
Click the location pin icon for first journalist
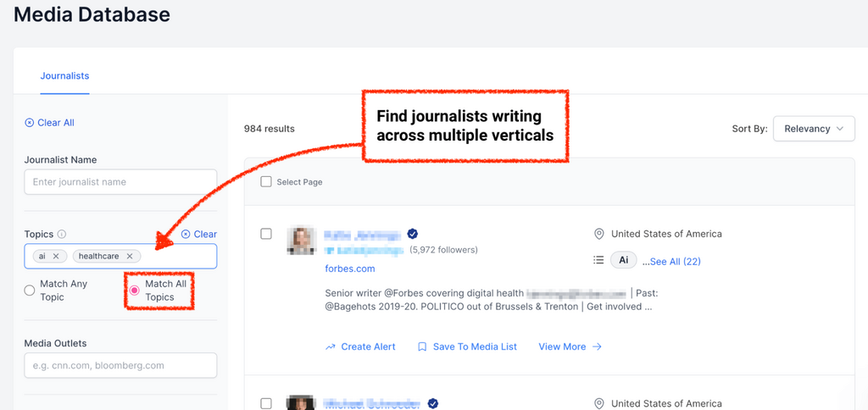(598, 234)
